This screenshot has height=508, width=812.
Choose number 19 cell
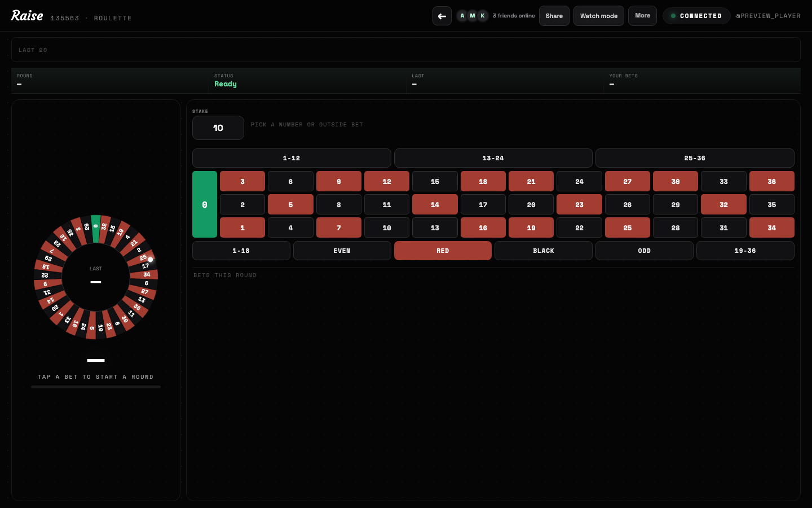(531, 227)
